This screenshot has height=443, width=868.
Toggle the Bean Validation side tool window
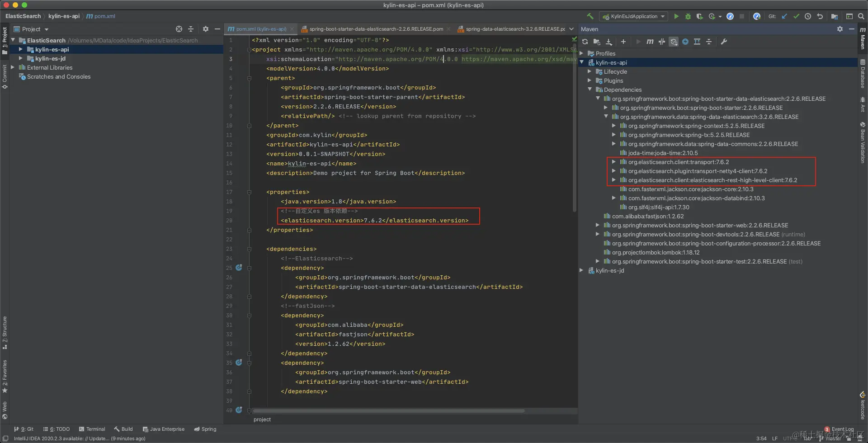[x=863, y=142]
